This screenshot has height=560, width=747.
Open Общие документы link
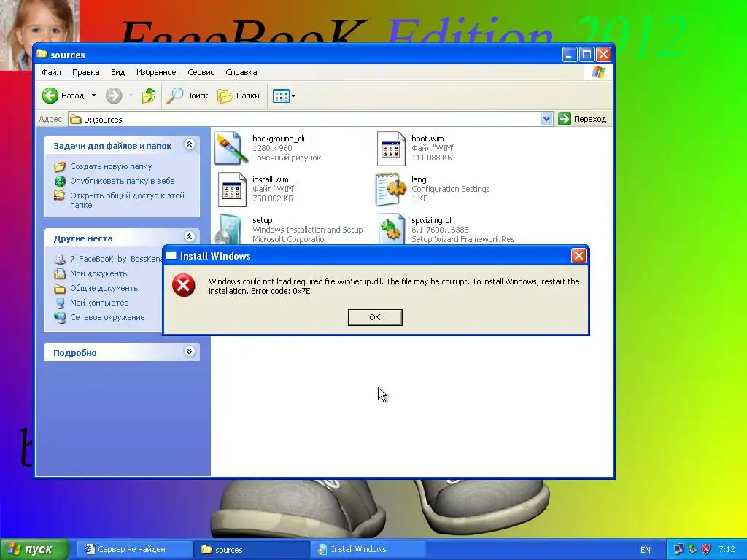(x=105, y=289)
